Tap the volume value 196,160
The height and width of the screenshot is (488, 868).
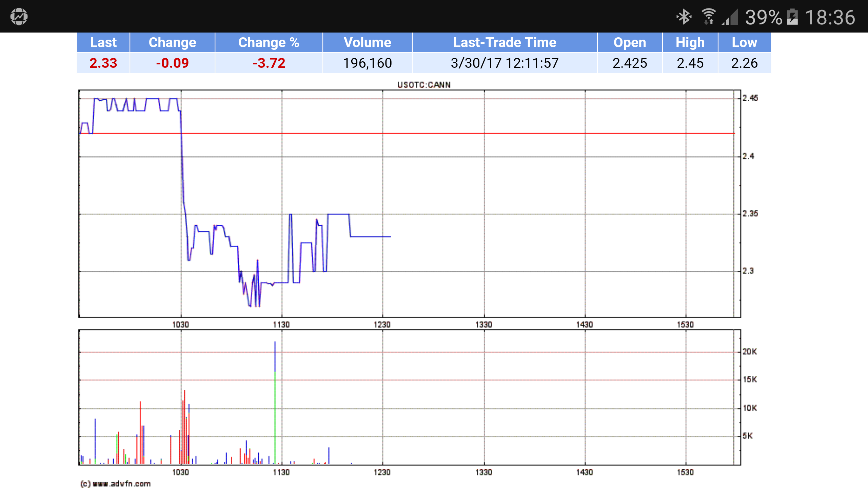367,63
